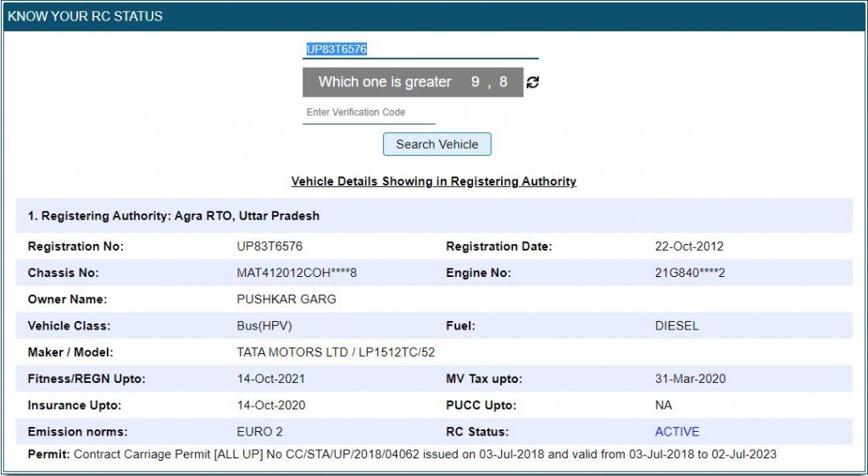Click the 'Chassis No:' label
This screenshot has width=868, height=476.
(x=63, y=273)
